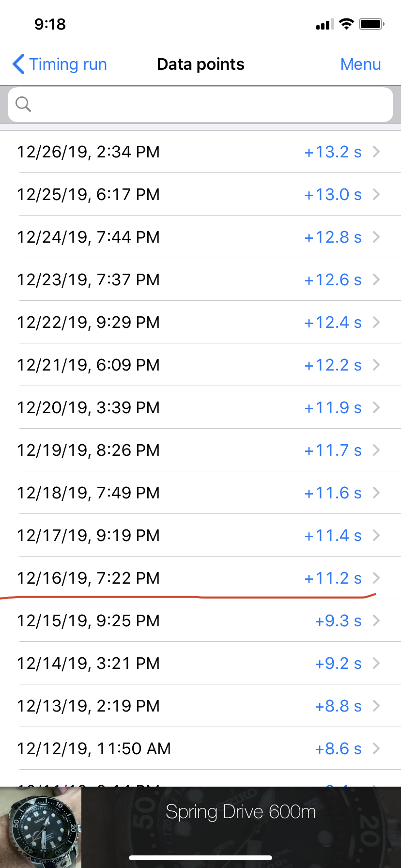401x868 pixels.
Task: Tap the battery indicator icon
Action: point(371,24)
